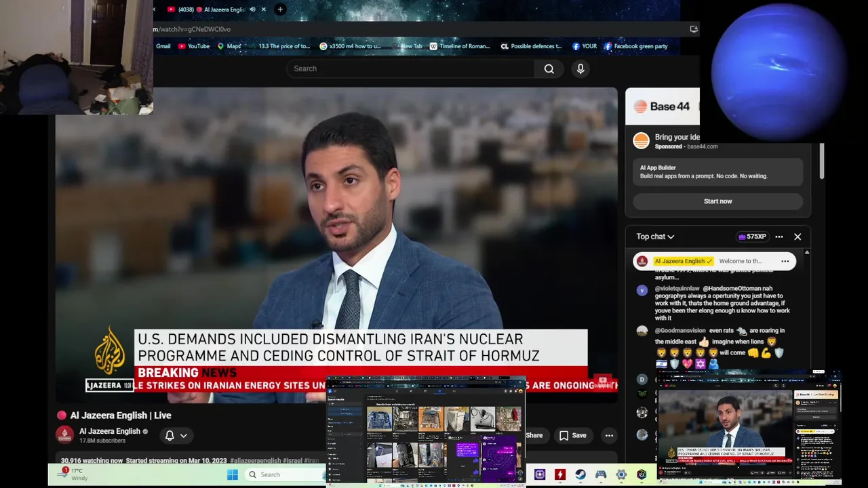Open the red lightning bolt taskbar app
Image resolution: width=868 pixels, height=488 pixels.
point(560,474)
